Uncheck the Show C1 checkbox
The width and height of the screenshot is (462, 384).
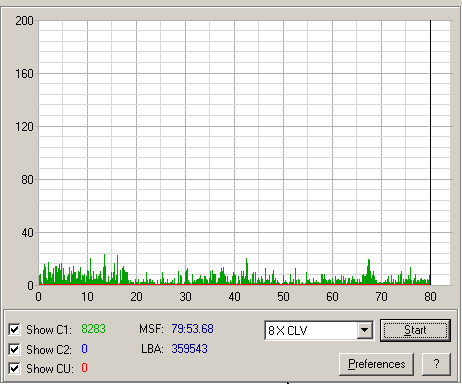coord(14,329)
